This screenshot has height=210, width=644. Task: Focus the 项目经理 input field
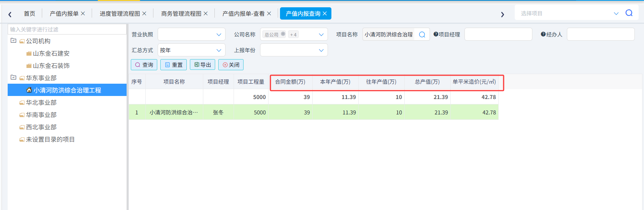click(x=498, y=34)
